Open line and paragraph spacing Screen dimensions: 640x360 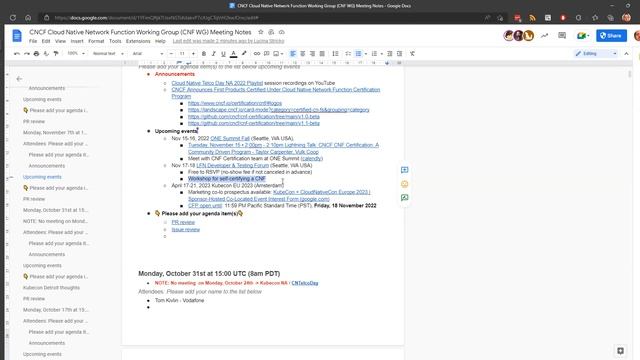point(335,53)
